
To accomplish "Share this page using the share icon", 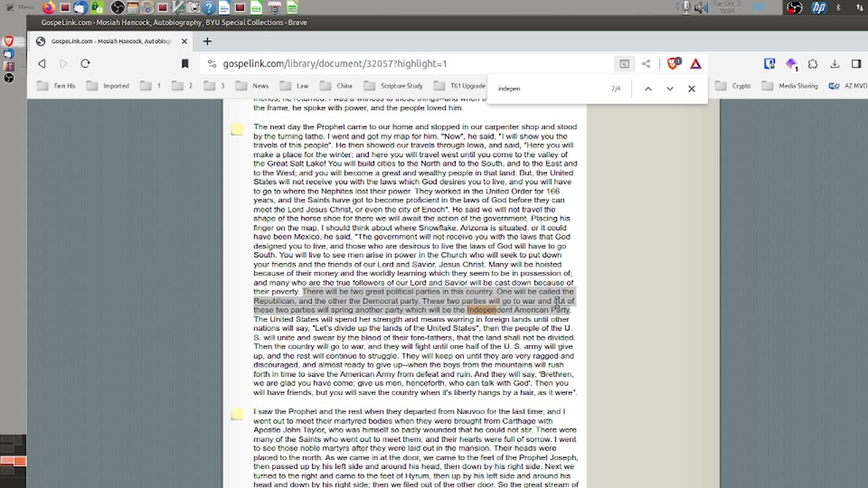I will pos(646,64).
